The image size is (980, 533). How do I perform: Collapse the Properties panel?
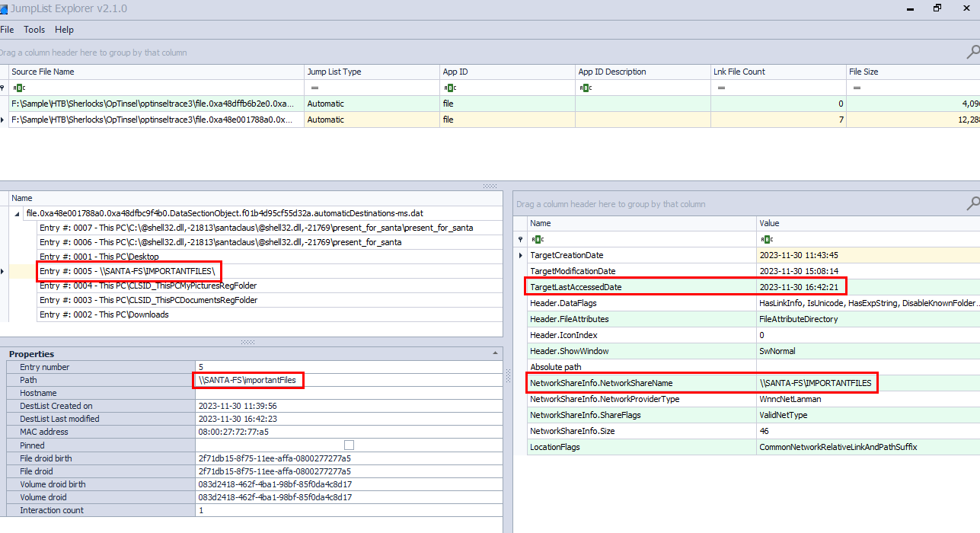point(496,353)
